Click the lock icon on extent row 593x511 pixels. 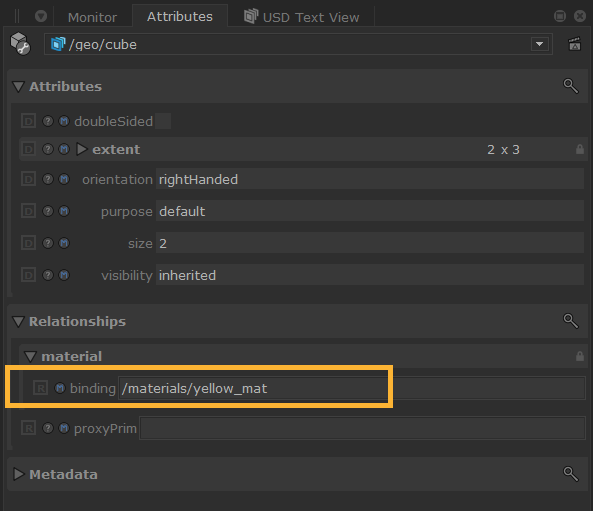[x=579, y=149]
